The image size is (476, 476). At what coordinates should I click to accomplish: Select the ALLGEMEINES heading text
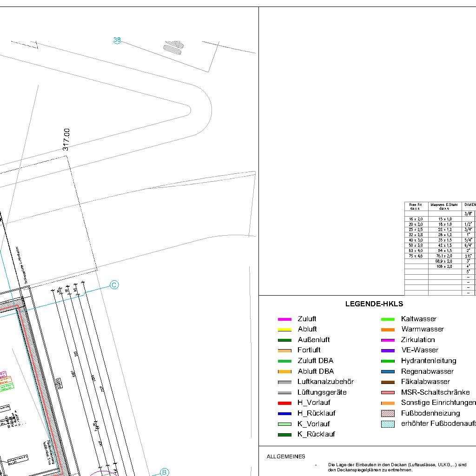tap(286, 456)
